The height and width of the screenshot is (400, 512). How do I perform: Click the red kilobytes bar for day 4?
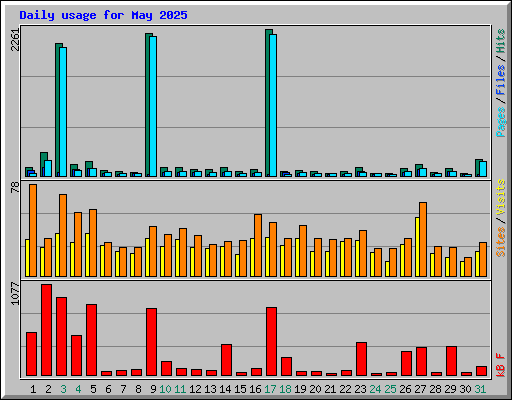77,356
